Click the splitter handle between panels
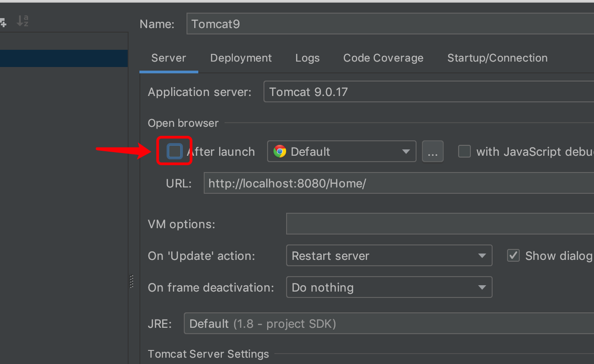Image resolution: width=594 pixels, height=364 pixels. 132,281
